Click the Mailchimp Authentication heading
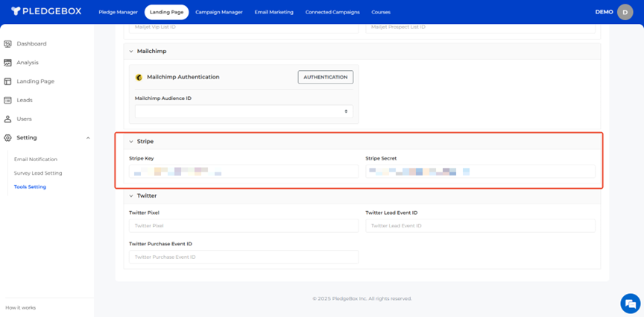Viewport: 644px width, 317px height. (x=183, y=77)
